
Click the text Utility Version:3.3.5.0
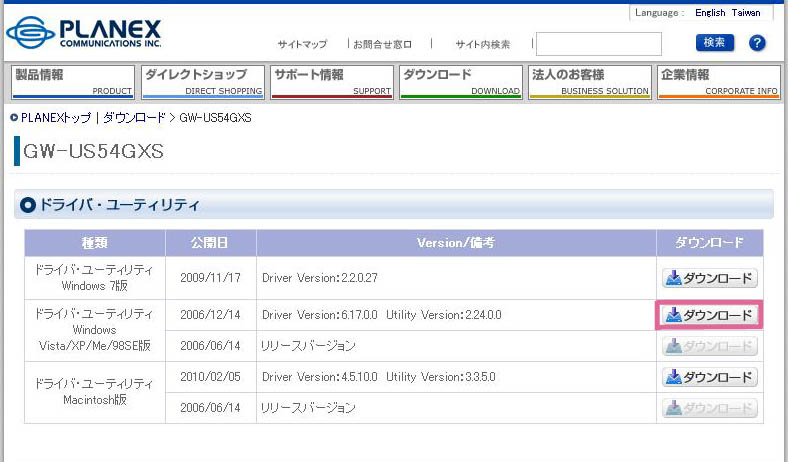click(x=441, y=377)
